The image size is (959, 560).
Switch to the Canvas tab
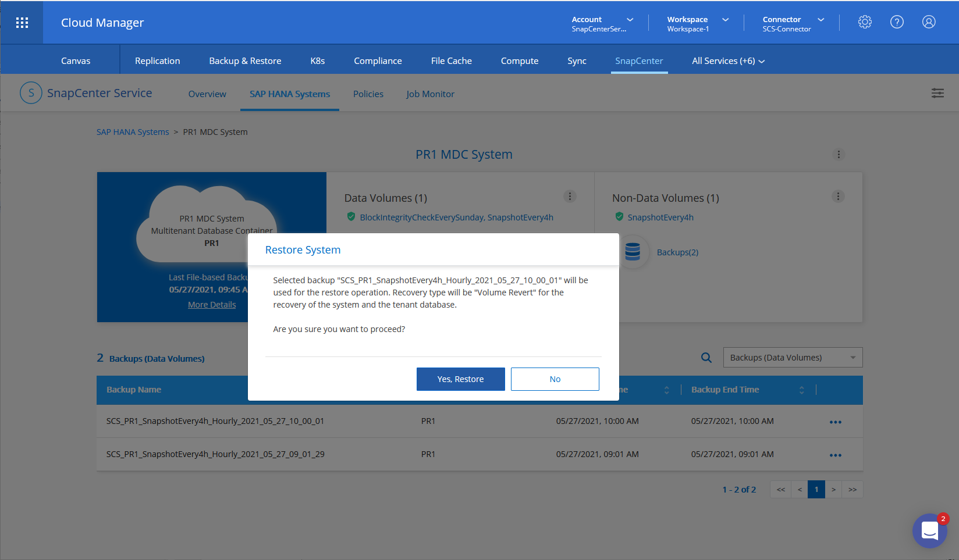coord(76,61)
